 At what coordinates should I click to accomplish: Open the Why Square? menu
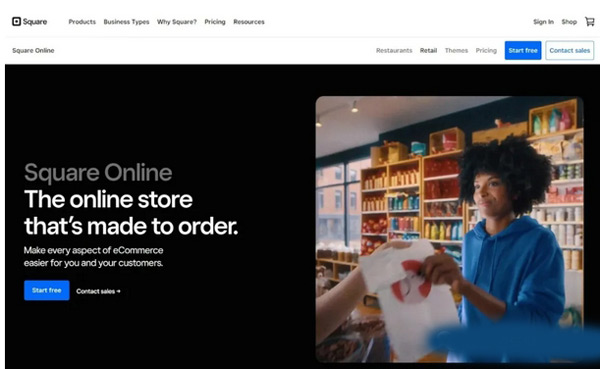pyautogui.click(x=177, y=22)
